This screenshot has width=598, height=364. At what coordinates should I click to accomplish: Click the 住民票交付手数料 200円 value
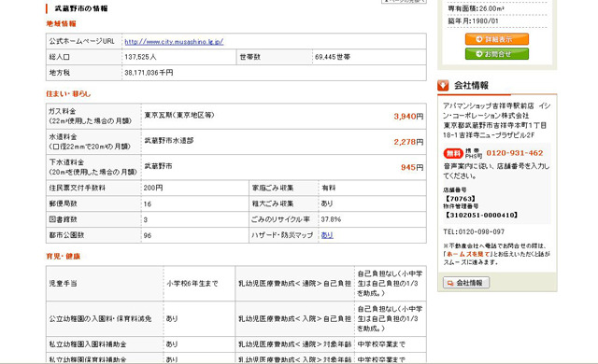click(153, 189)
